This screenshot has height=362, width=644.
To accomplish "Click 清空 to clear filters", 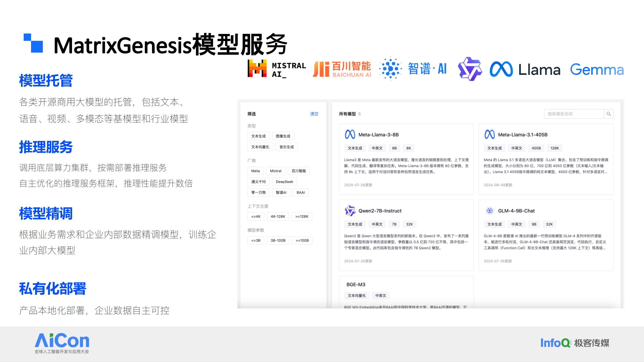I will pos(314,114).
